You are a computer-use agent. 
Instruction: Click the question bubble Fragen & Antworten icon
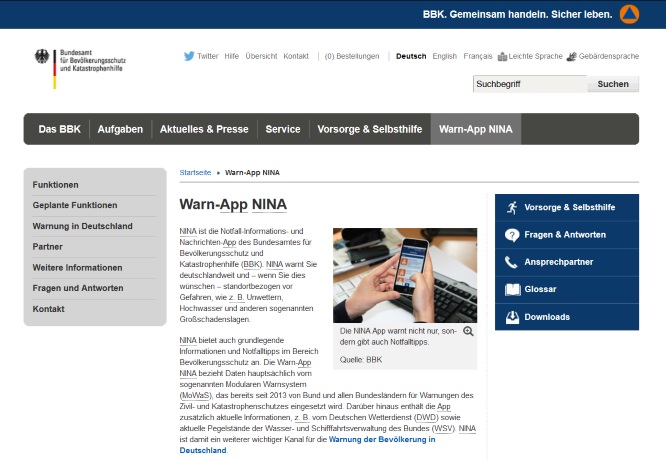click(513, 235)
